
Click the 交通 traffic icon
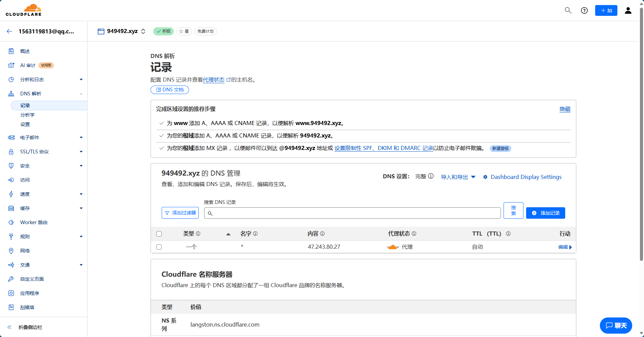point(11,265)
